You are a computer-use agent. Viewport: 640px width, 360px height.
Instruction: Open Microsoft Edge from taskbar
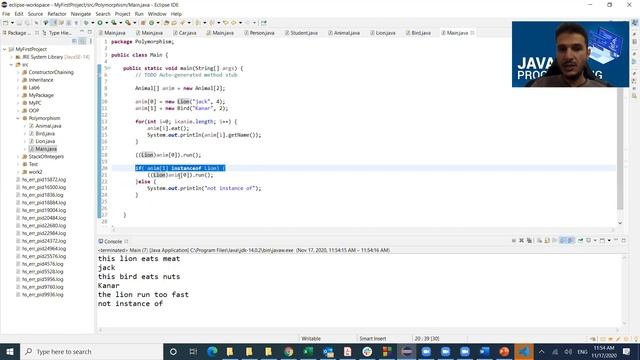pos(212,351)
